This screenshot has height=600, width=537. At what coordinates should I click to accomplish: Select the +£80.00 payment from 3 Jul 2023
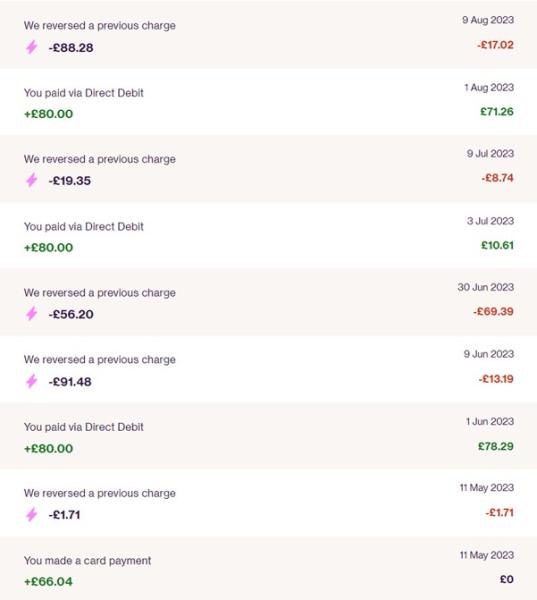point(49,247)
